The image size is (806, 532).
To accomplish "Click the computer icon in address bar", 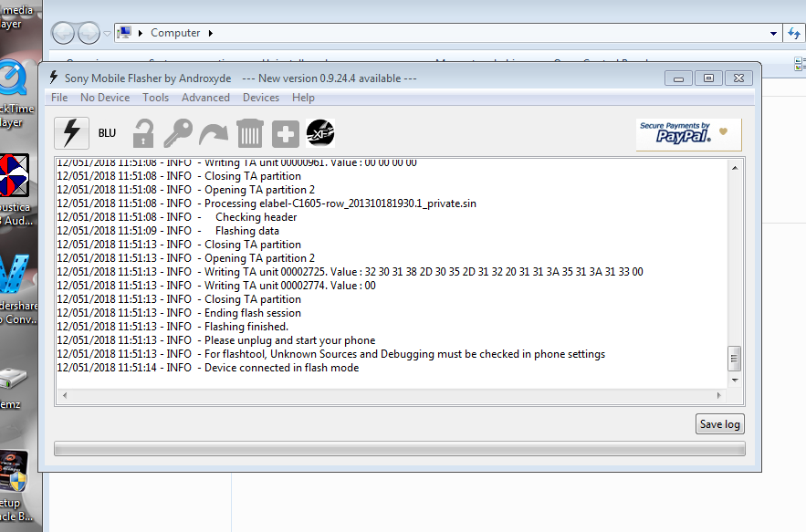I will click(x=124, y=33).
